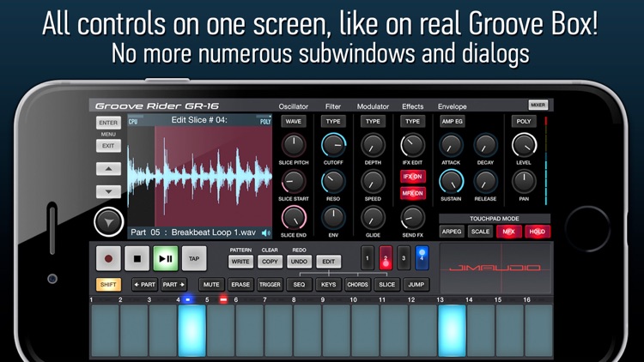Toggle the SCALE touchpad mode
Image resolution: width=644 pixels, height=362 pixels.
click(x=480, y=232)
